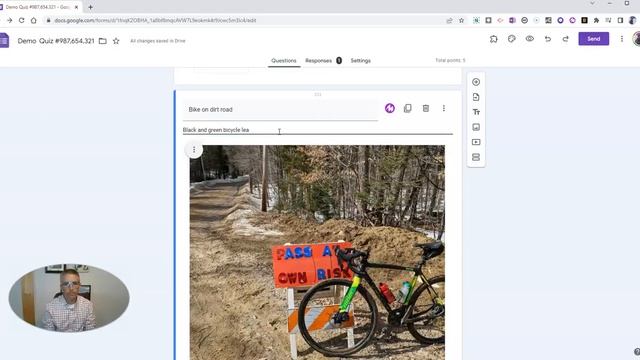This screenshot has height=360, width=640.
Task: Click the Add section icon in side toolbar
Action: [x=476, y=157]
